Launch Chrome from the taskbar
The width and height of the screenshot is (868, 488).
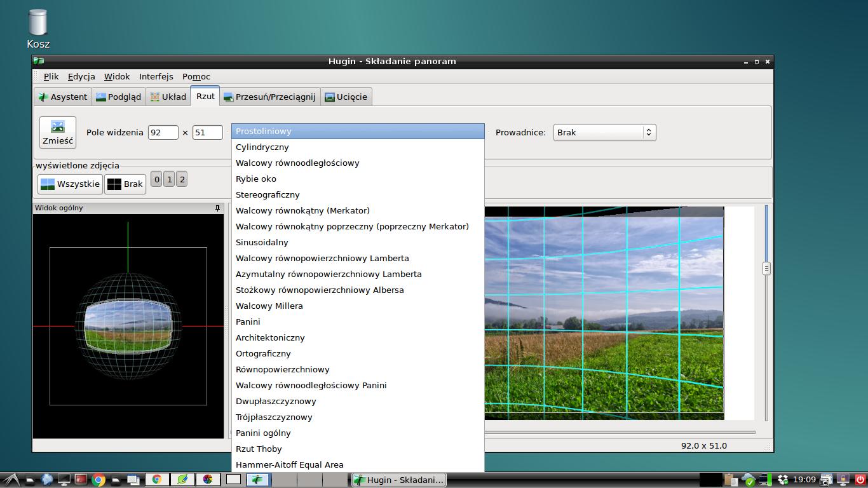[x=98, y=480]
